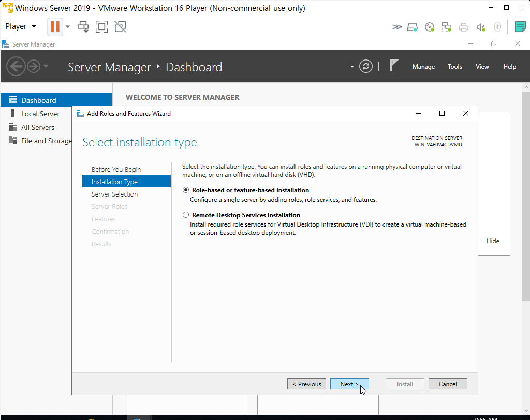Click WELCOME TO SERVER MANAGER heading

click(x=183, y=97)
